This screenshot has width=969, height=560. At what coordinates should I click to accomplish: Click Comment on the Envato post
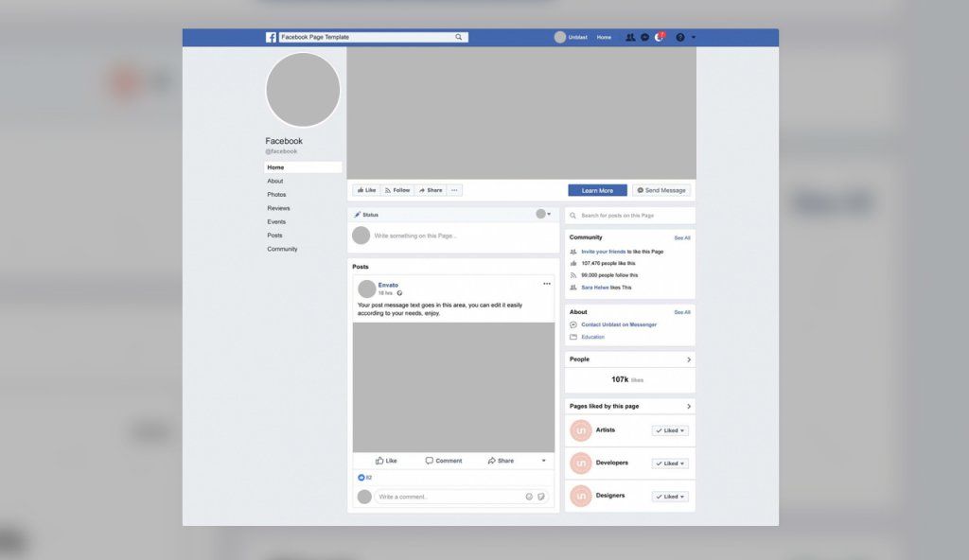point(444,461)
